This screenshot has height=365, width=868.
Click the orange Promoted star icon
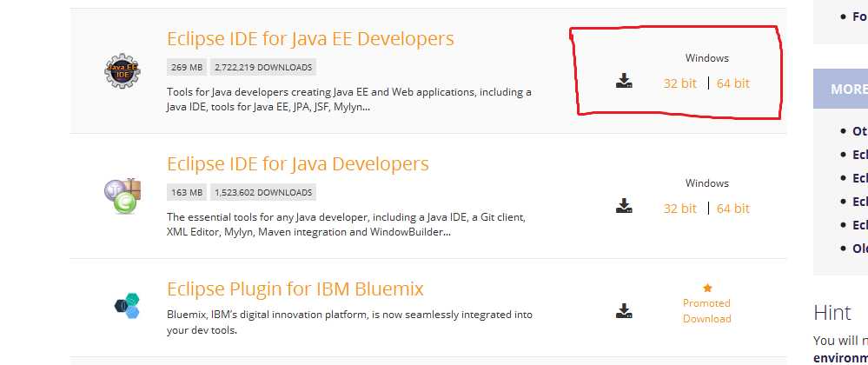tap(707, 288)
